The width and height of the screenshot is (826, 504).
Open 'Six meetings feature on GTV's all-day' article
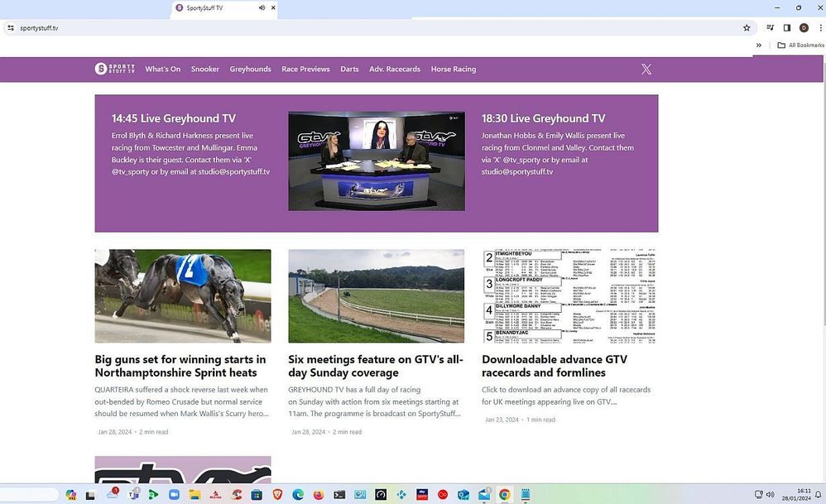(376, 366)
